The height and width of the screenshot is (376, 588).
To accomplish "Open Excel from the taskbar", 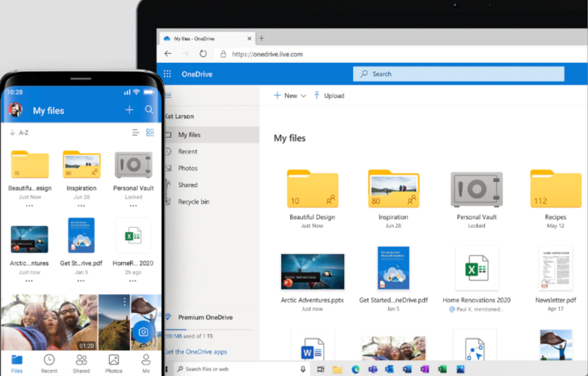I will click(x=442, y=369).
